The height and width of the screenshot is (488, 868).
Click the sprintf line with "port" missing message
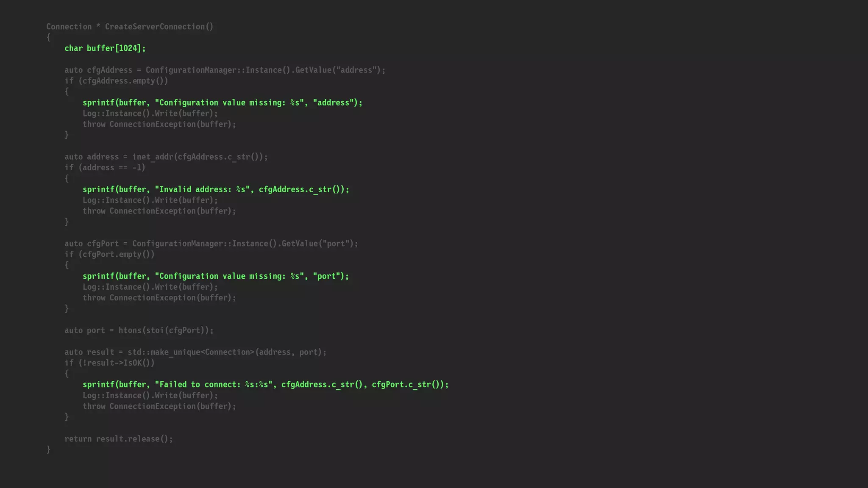pos(216,276)
